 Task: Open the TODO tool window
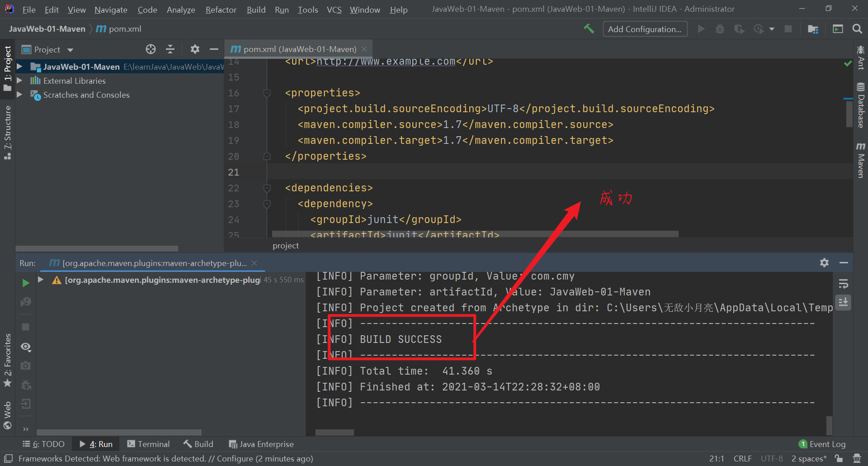click(x=44, y=444)
